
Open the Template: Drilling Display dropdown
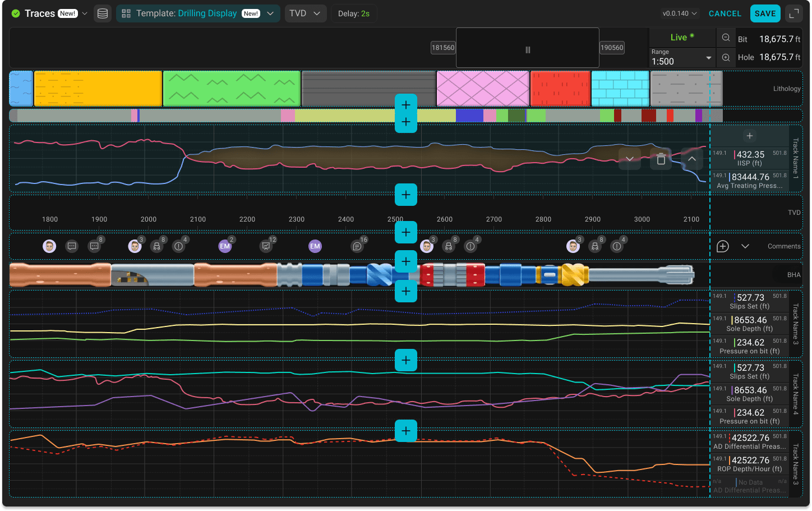click(198, 13)
